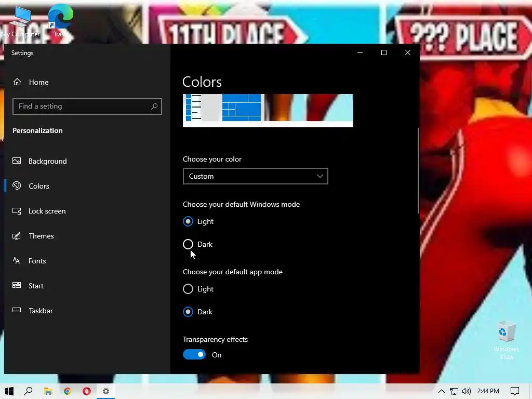Expand the Choose your color dropdown
The height and width of the screenshot is (399, 532).
point(255,176)
